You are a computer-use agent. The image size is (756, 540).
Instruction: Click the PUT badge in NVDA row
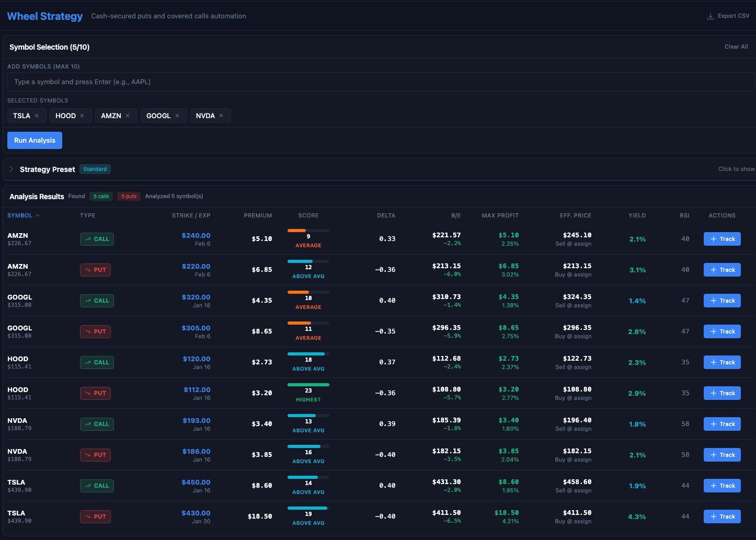click(x=95, y=455)
